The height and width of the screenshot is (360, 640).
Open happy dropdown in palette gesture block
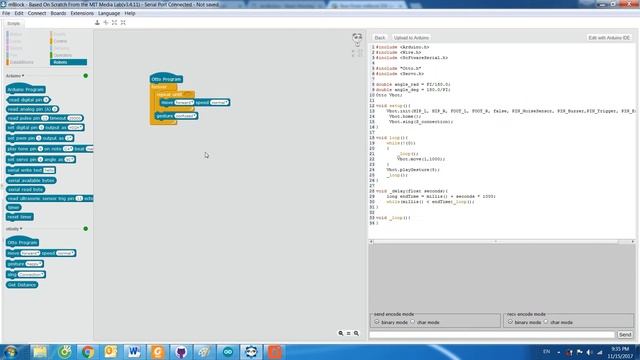[x=34, y=264]
